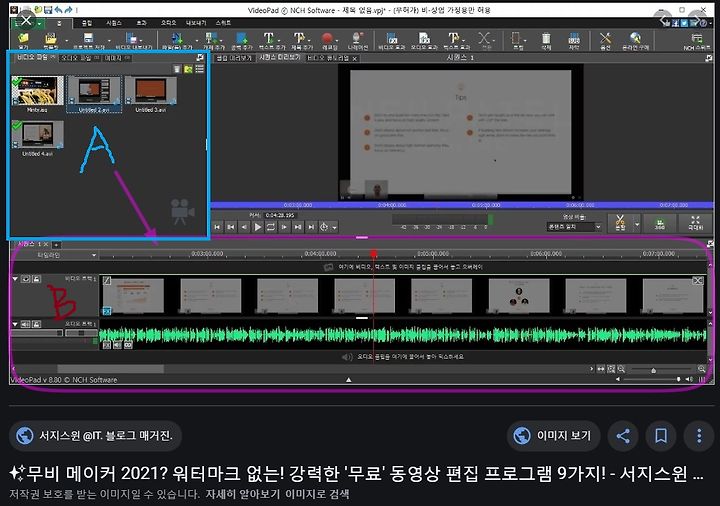Click the red playhead marker on ruler
The image size is (720, 506).
tap(374, 254)
